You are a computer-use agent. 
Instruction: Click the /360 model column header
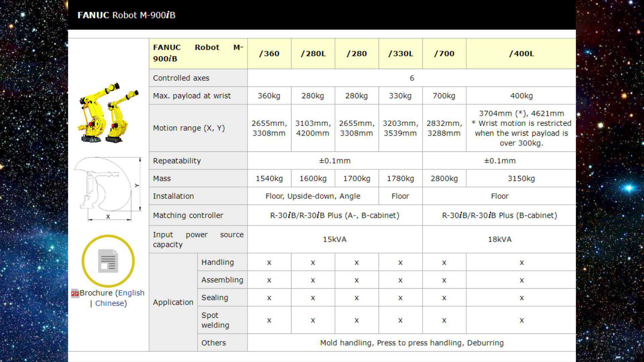coord(269,54)
